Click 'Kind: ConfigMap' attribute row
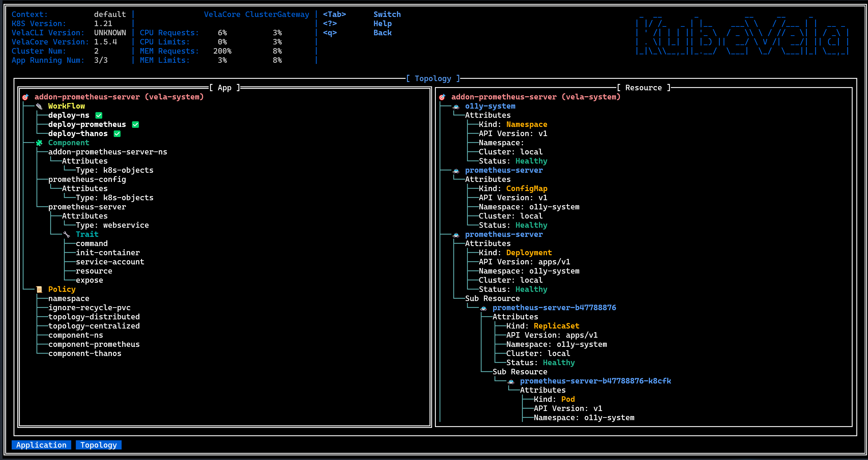868x460 pixels. coord(513,189)
